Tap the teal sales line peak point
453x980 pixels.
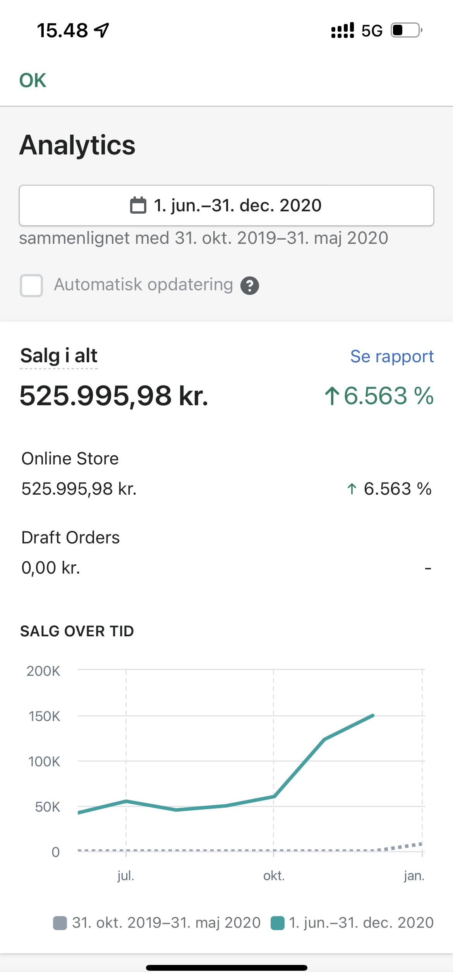point(373,716)
